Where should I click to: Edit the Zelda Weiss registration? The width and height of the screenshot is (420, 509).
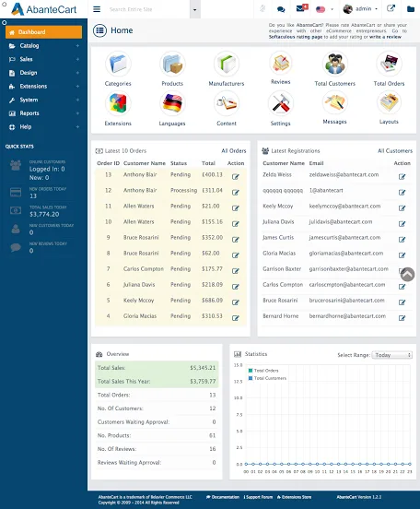402,177
